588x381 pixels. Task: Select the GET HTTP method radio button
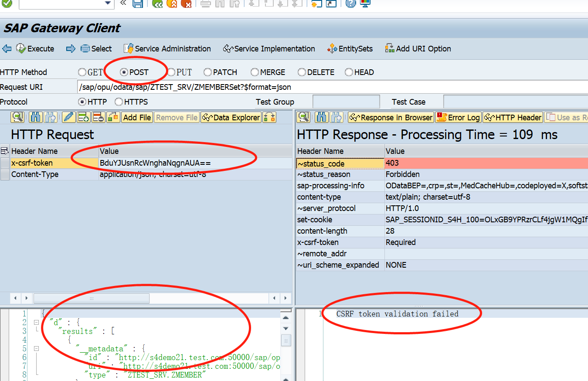(82, 72)
